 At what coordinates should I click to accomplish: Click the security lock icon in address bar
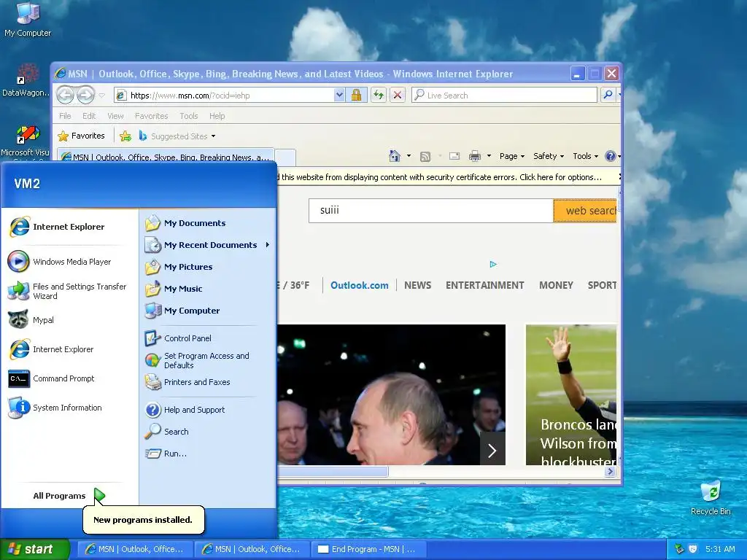356,96
